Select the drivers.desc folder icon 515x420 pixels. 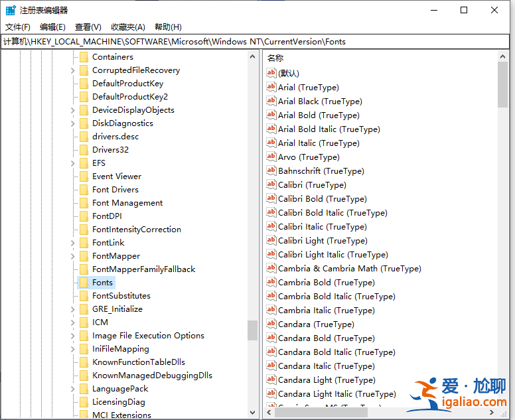[84, 137]
